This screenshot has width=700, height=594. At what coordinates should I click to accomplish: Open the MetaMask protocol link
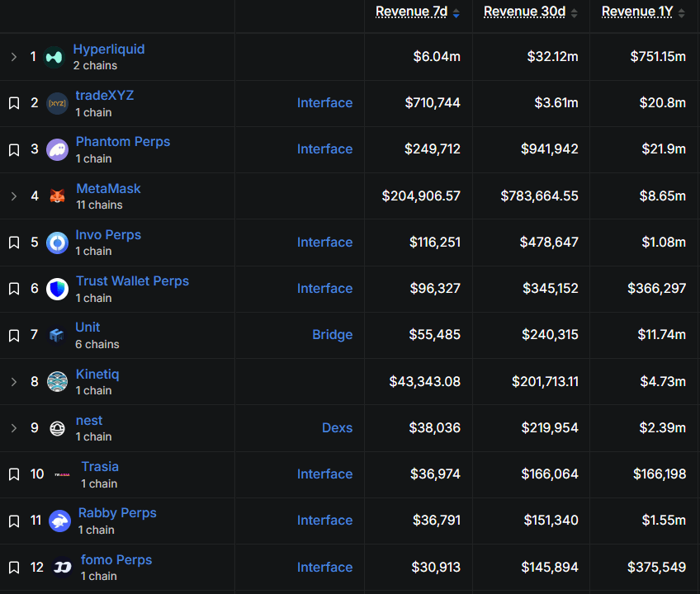tap(108, 188)
